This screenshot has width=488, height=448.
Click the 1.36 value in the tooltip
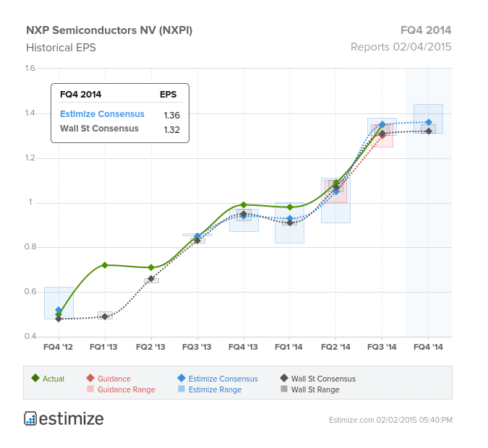click(x=172, y=116)
